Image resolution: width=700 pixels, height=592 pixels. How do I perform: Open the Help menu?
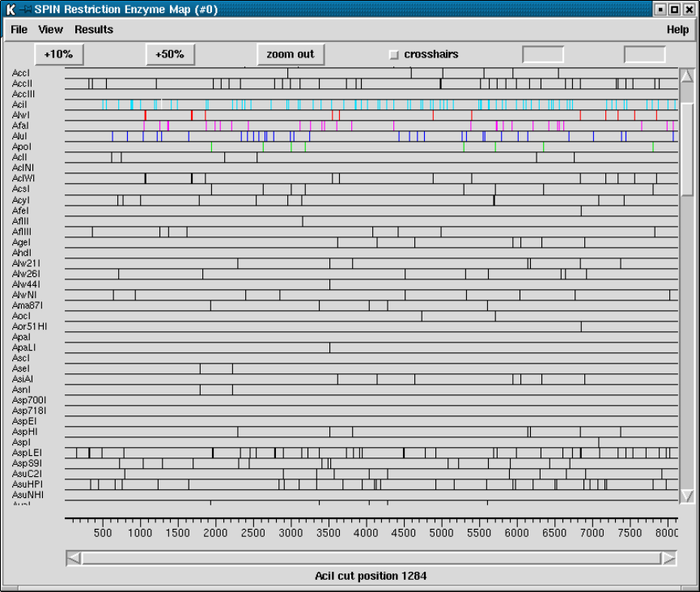pos(677,30)
